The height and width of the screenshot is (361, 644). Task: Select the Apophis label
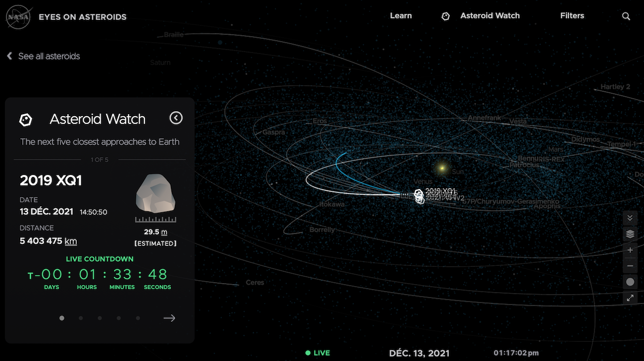coord(547,206)
